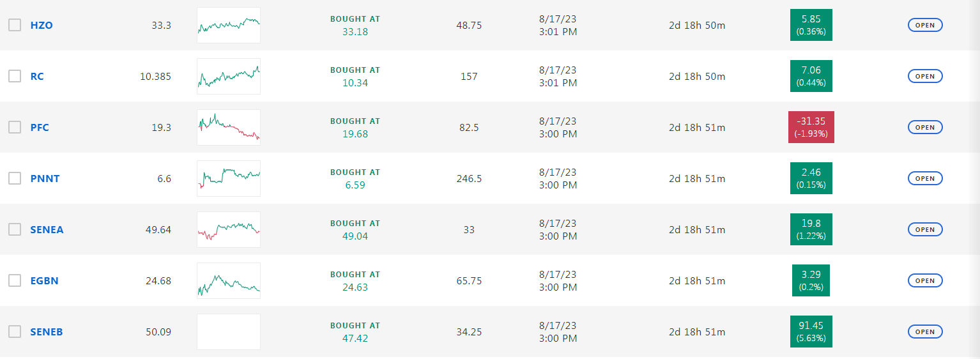Tick the checkbox beside RC
Image resolution: width=980 pixels, height=359 pixels.
coord(15,76)
